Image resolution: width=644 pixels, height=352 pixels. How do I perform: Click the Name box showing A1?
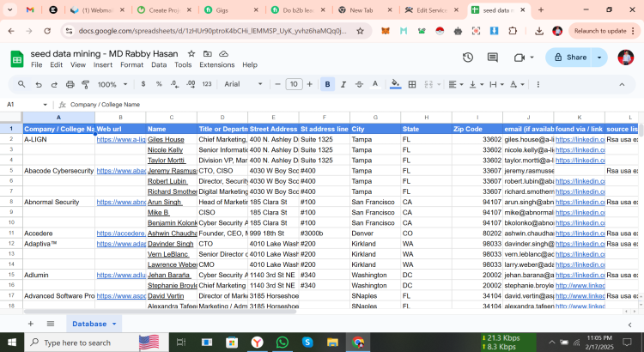pyautogui.click(x=27, y=105)
